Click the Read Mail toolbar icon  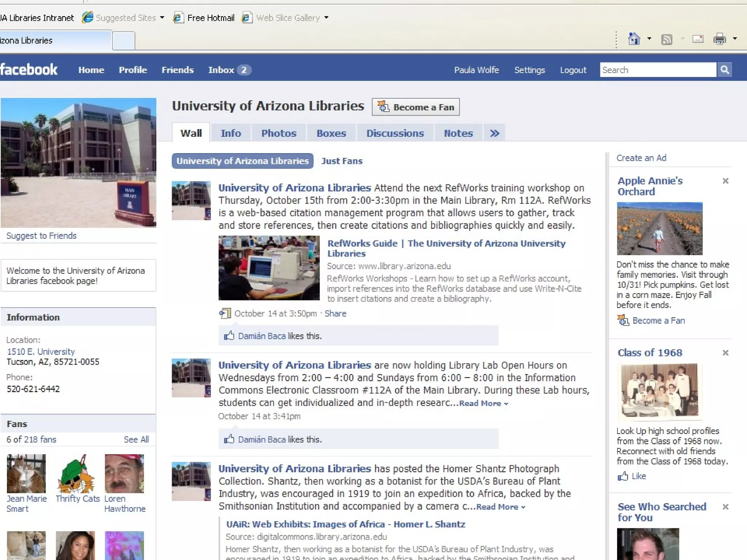[698, 39]
